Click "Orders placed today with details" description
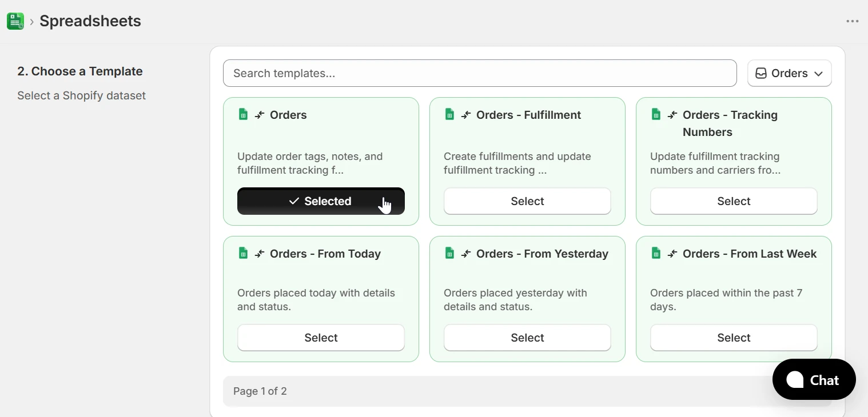 [316, 300]
